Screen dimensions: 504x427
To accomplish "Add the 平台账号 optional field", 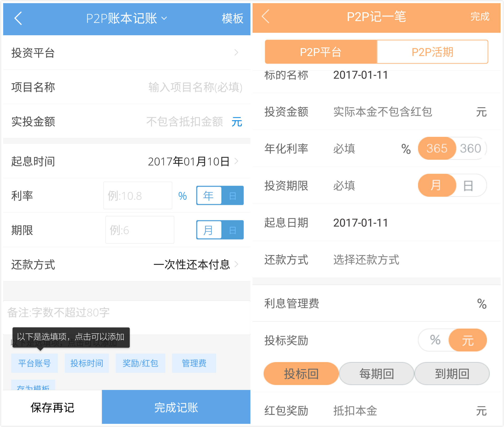I will pos(34,363).
